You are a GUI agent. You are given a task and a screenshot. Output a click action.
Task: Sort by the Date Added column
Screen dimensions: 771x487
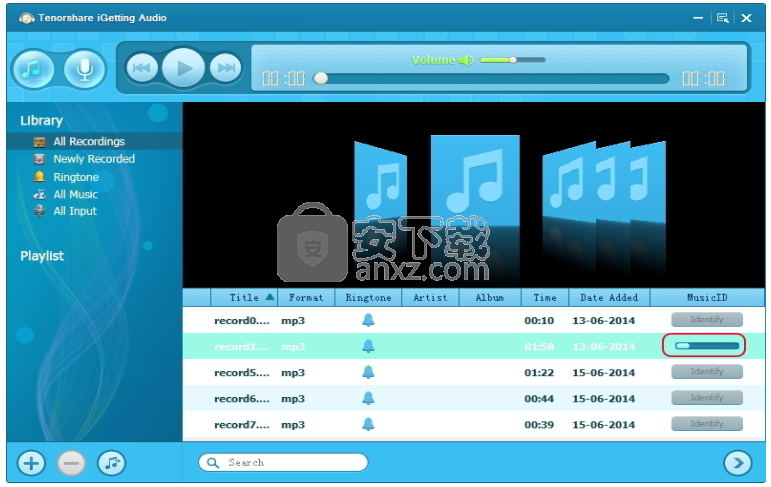click(x=609, y=298)
